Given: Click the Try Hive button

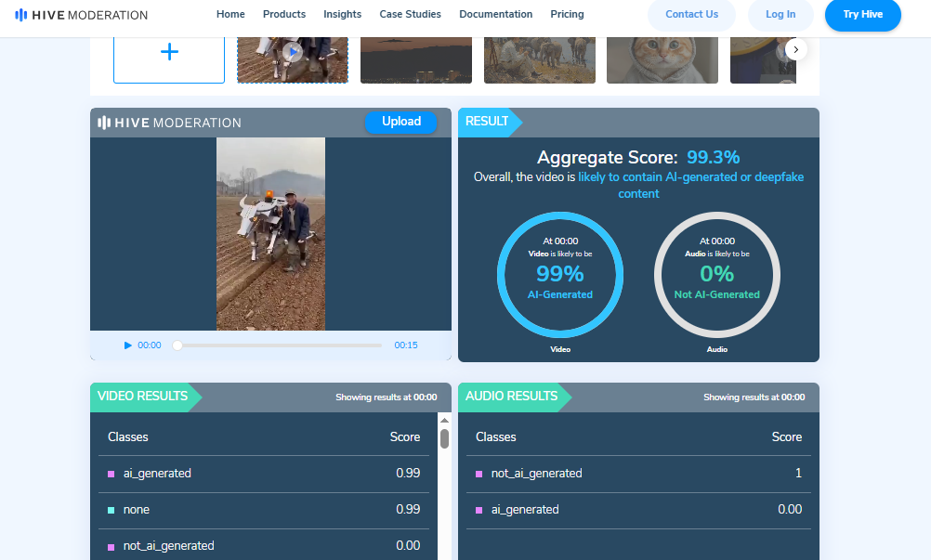Looking at the screenshot, I should [862, 15].
